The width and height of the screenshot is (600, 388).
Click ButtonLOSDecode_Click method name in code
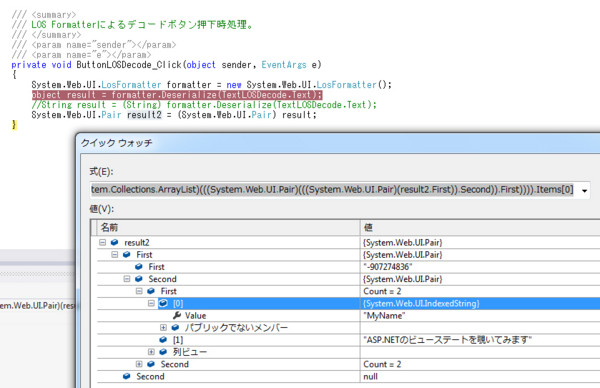129,65
